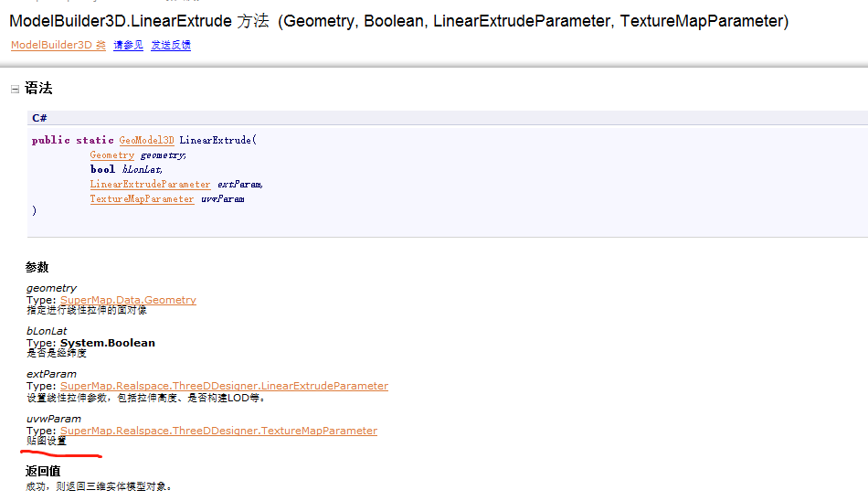Click the System.Boolean type text
Image resolution: width=868 pixels, height=501 pixels.
point(108,343)
